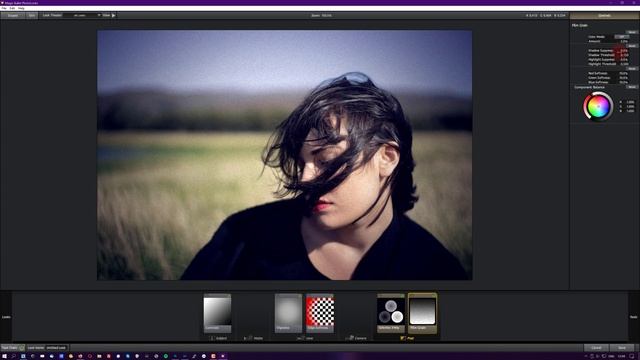
Task: Select the Controls panel tab
Action: click(604, 16)
